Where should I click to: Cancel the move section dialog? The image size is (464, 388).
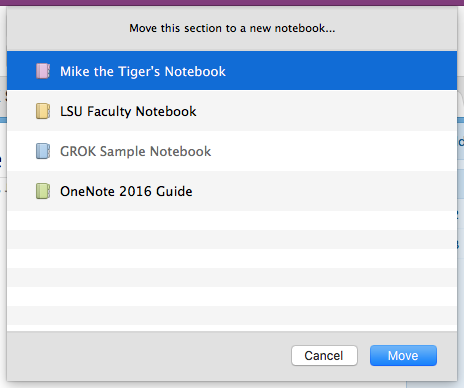[x=324, y=356]
